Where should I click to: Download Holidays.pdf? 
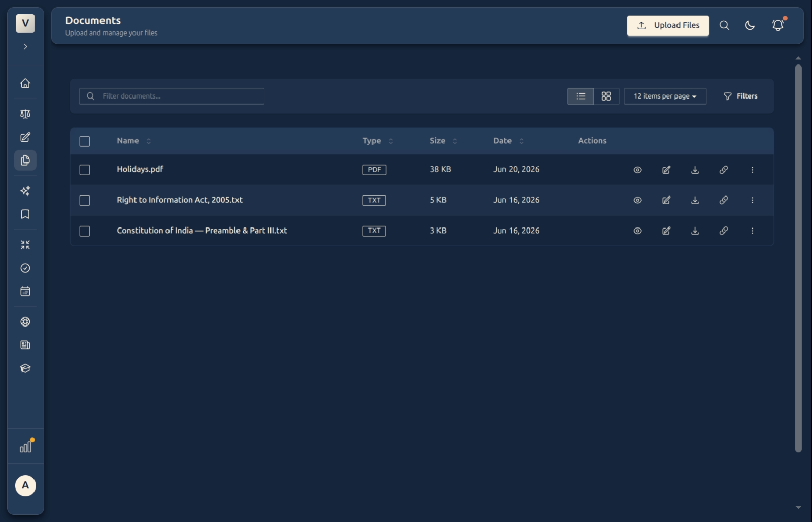coord(695,170)
